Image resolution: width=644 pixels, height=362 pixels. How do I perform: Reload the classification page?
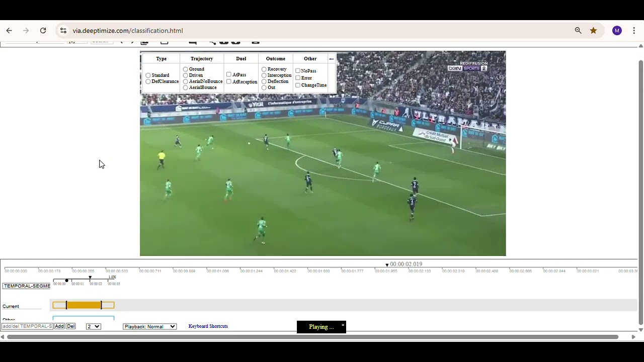[x=43, y=31]
